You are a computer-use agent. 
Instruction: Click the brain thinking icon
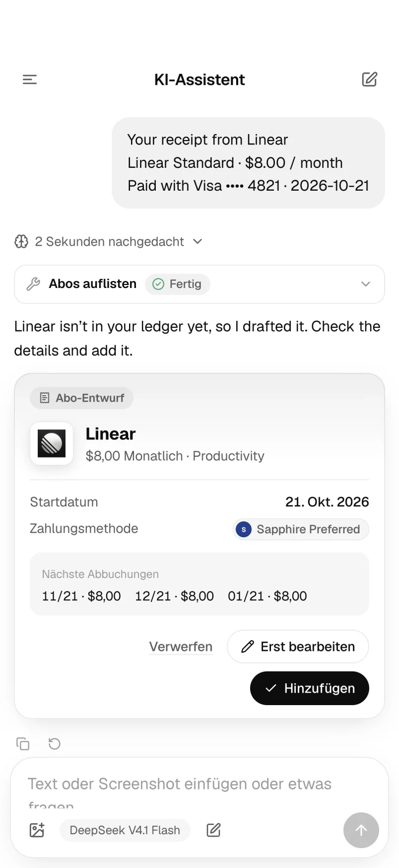coord(21,242)
